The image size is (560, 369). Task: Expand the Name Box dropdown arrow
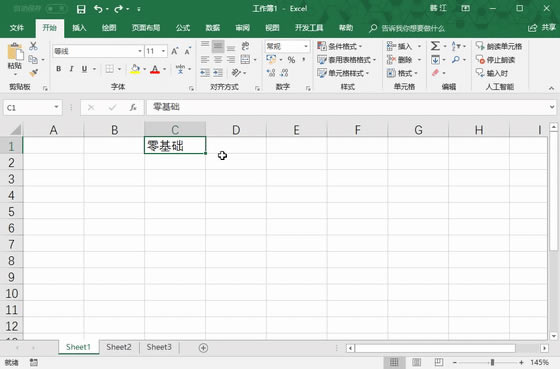pyautogui.click(x=56, y=107)
